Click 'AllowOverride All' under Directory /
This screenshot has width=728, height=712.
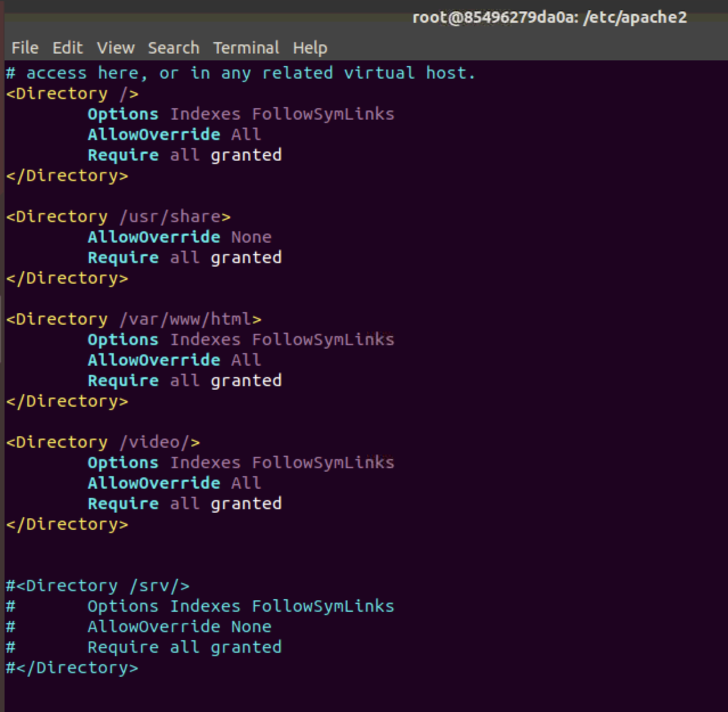174,135
